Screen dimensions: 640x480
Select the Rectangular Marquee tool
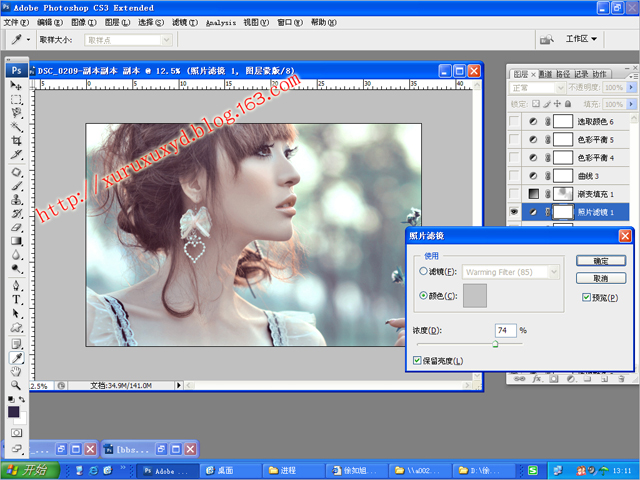16,99
